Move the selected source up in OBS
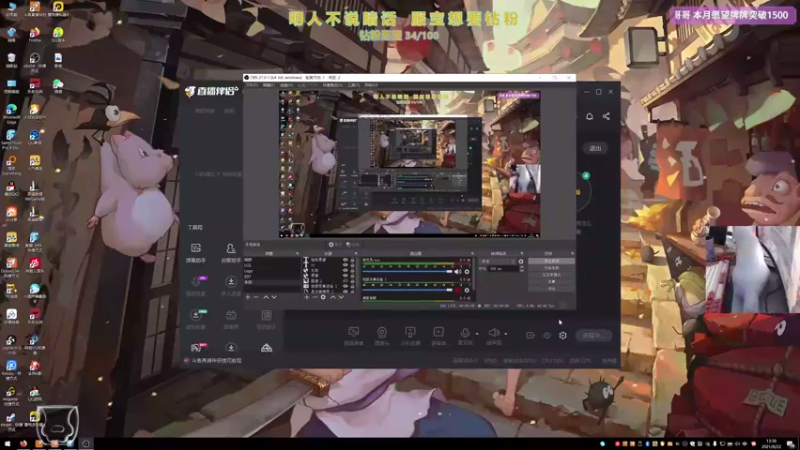Viewport: 800px width, 450px height. coord(333,297)
